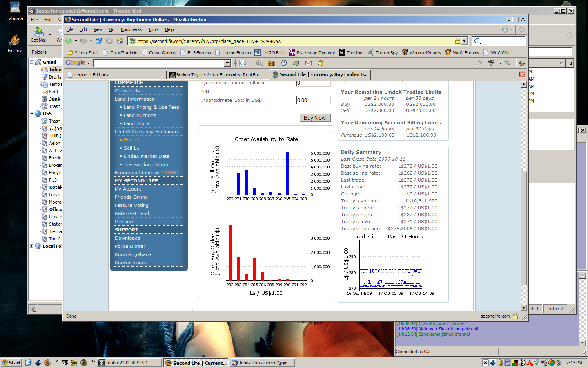Select the Inbox folder in Thunderbird
The width and height of the screenshot is (588, 368).
click(52, 70)
